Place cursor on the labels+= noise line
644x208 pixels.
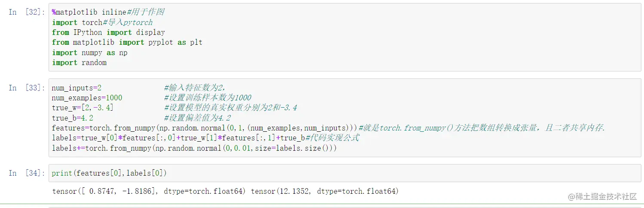(x=193, y=148)
